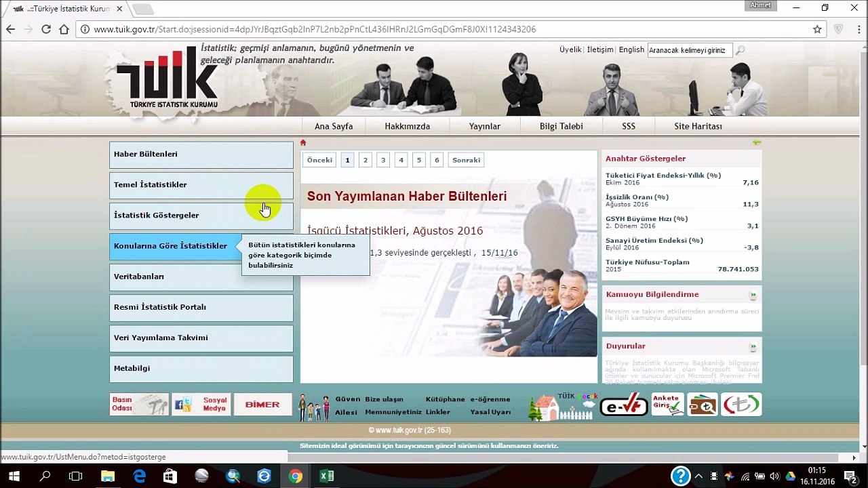Open Windows Store from taskbar
868x488 pixels.
(x=170, y=476)
